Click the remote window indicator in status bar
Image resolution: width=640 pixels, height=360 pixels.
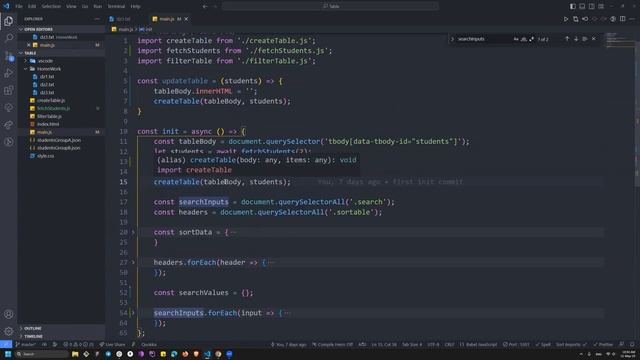pyautogui.click(x=6, y=344)
